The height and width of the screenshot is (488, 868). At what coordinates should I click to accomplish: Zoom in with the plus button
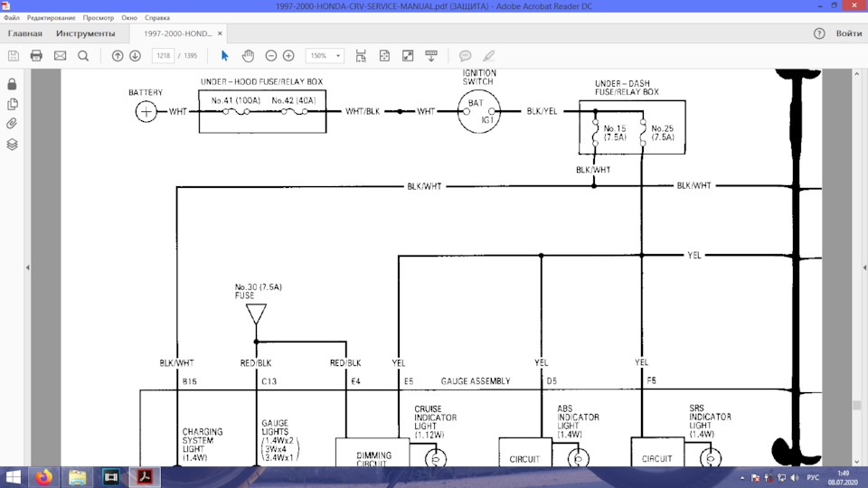pos(288,55)
